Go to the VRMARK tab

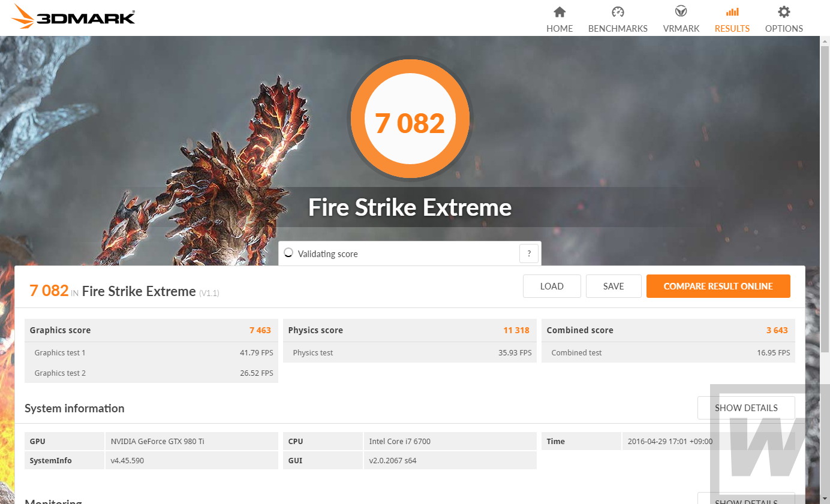click(x=681, y=19)
